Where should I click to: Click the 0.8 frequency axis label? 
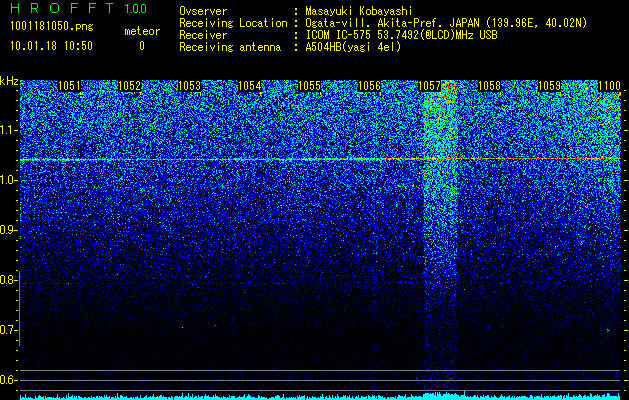8,280
